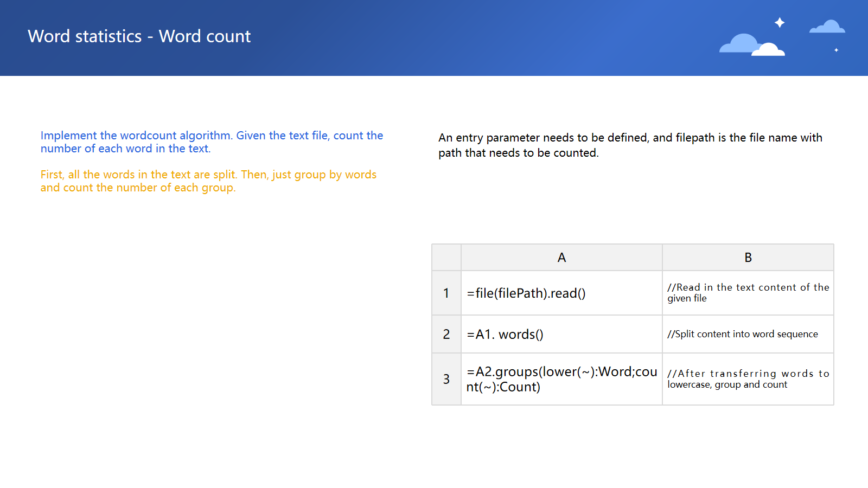Click the blue 'Implement the wordcount algorithm' paragraph
868x488 pixels.
[212, 142]
